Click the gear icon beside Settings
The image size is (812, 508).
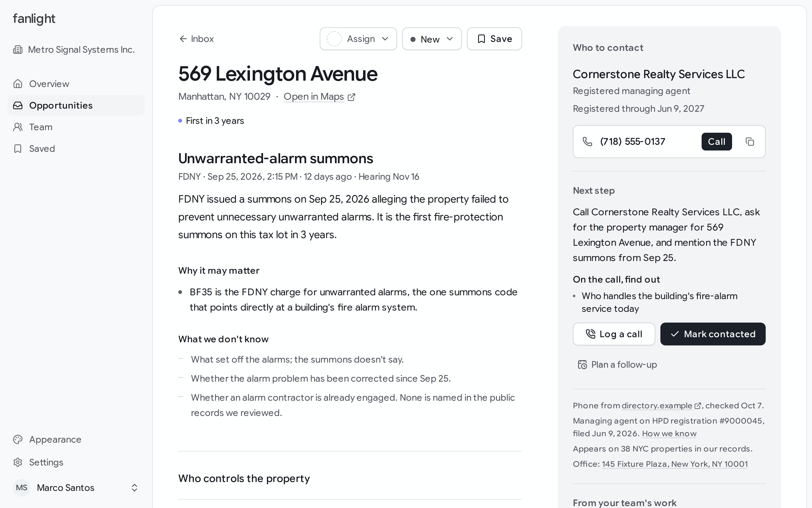pos(18,462)
